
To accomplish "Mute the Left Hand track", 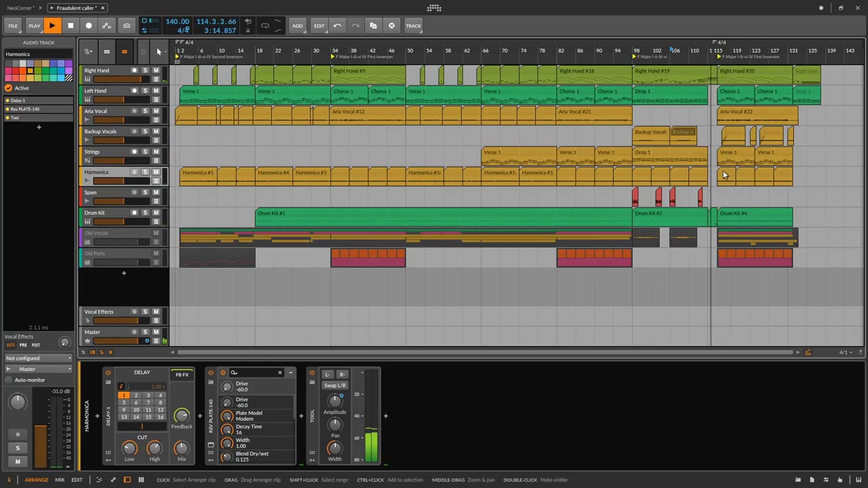I will (156, 91).
